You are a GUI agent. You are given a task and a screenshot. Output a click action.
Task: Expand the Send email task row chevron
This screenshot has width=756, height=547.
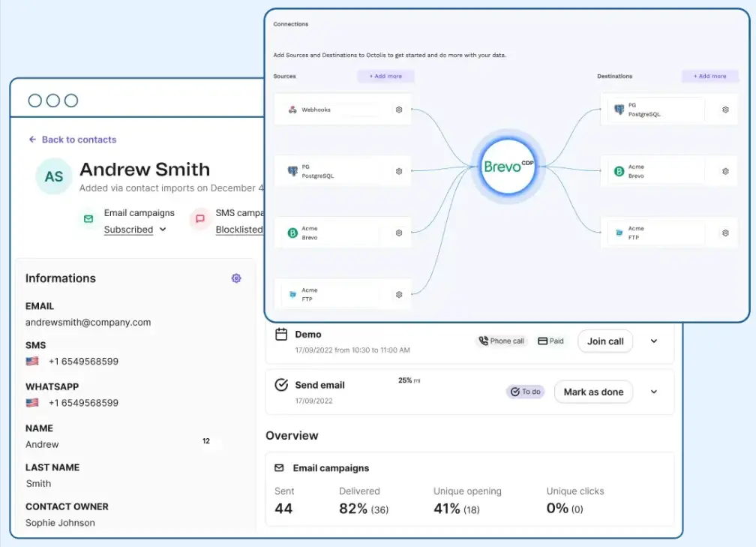point(654,392)
